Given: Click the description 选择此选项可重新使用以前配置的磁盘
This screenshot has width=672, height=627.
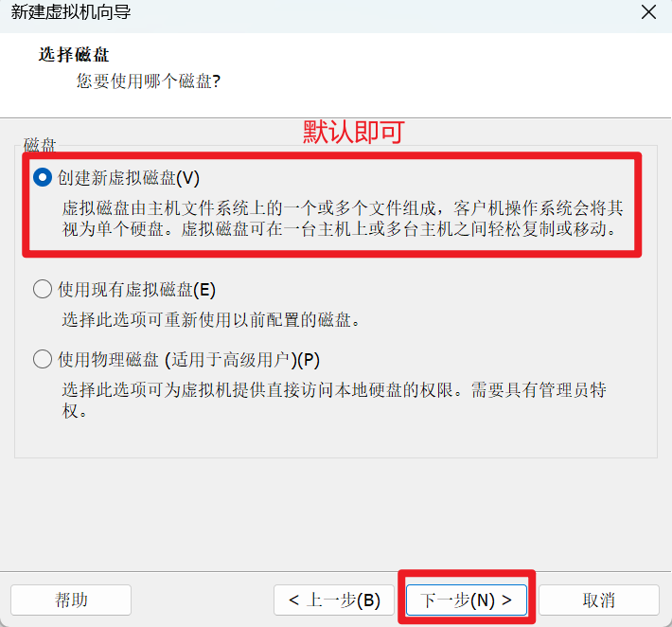Looking at the screenshot, I should coord(211,320).
